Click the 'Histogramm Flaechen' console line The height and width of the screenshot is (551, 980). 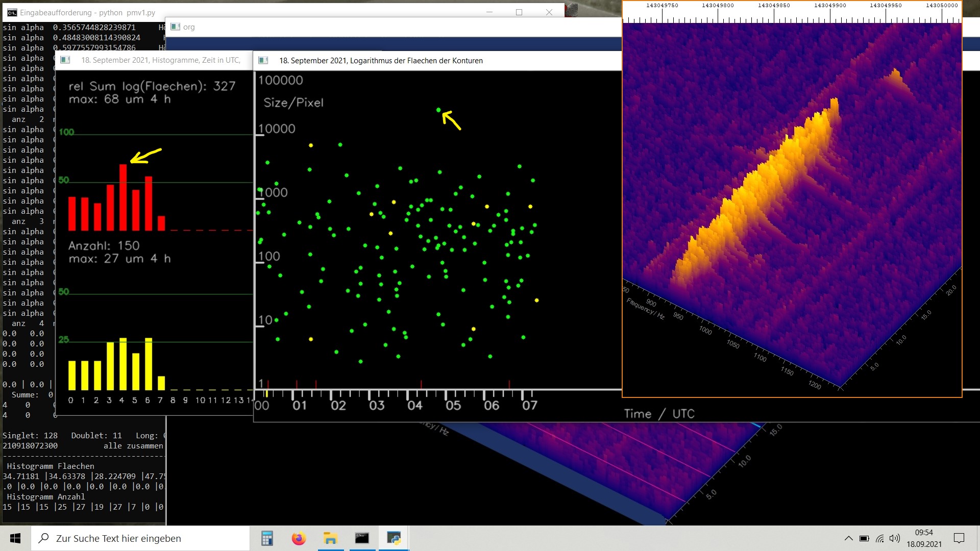(51, 466)
